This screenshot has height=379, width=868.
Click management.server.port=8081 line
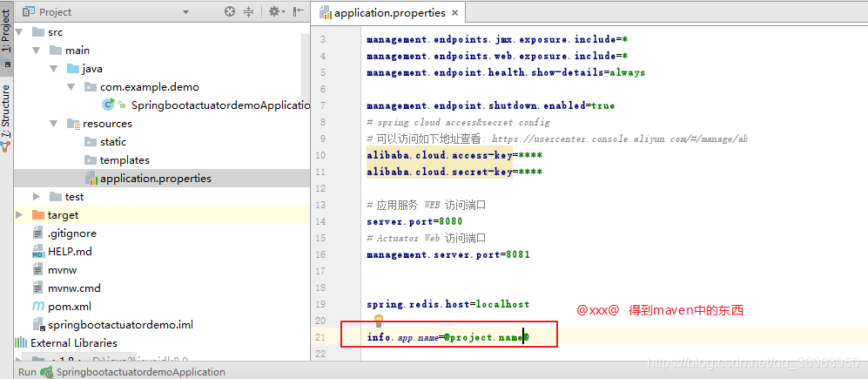click(447, 255)
